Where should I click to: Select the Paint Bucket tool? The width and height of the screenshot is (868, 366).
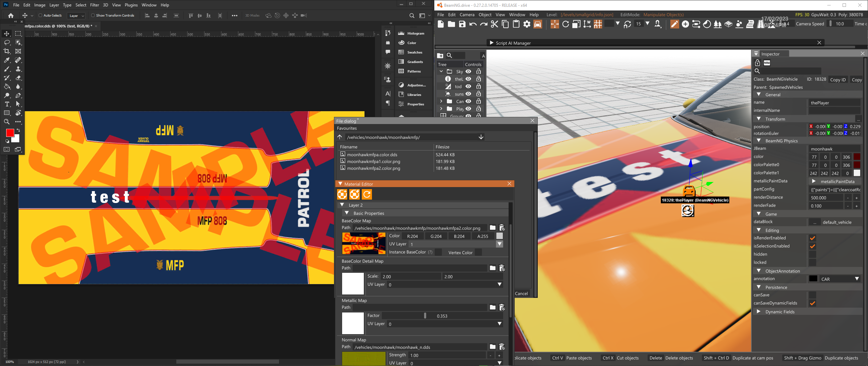pyautogui.click(x=7, y=86)
